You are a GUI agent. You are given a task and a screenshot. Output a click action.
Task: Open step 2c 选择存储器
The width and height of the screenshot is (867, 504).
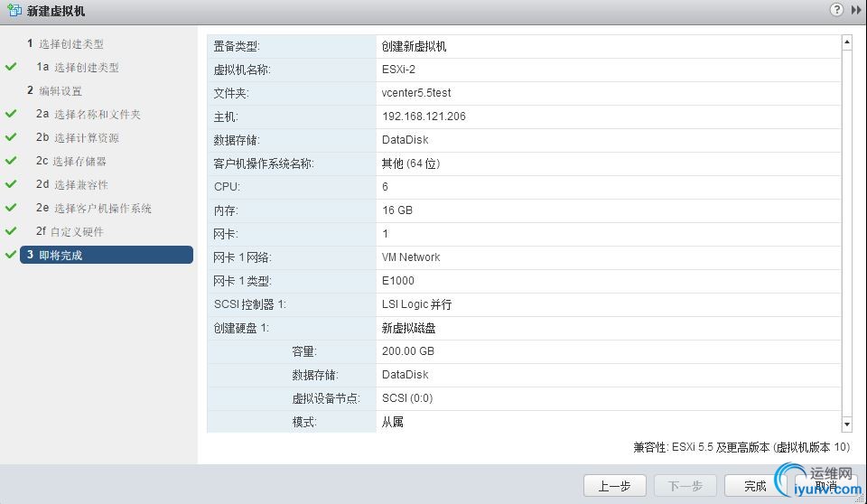70,161
